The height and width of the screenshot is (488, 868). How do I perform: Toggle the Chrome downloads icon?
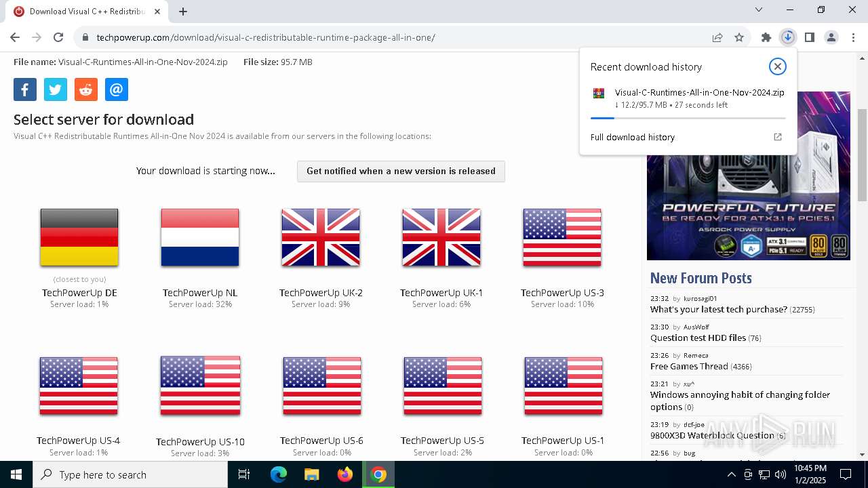[787, 37]
